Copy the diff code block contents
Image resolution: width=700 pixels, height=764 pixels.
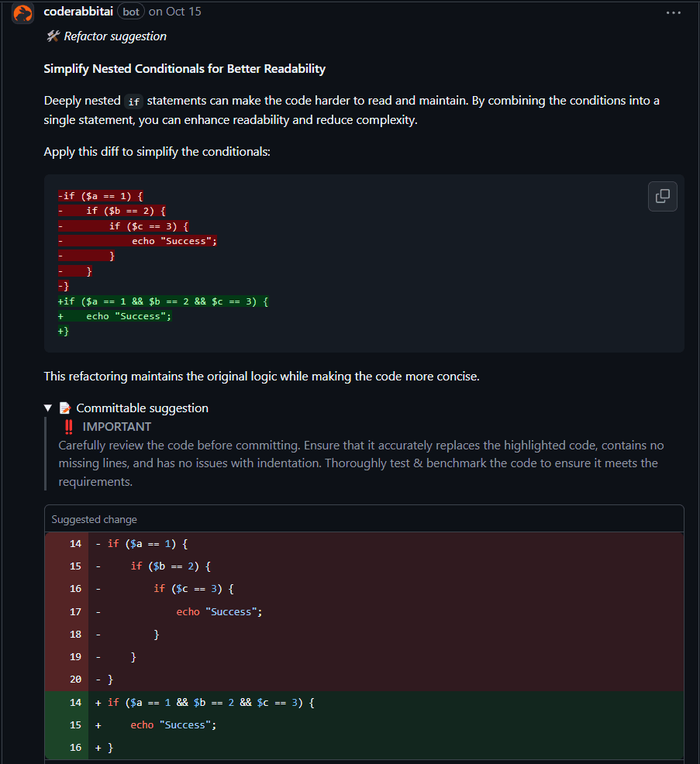click(x=662, y=196)
